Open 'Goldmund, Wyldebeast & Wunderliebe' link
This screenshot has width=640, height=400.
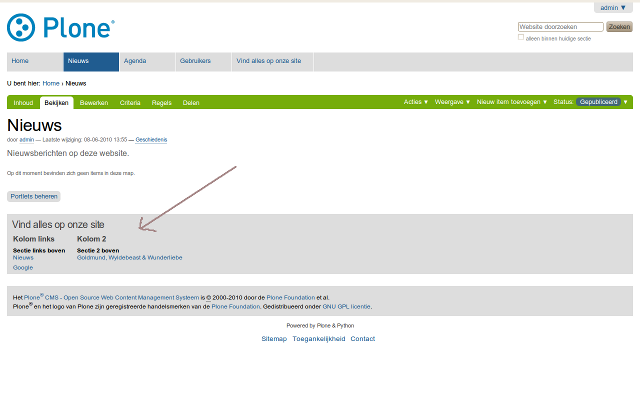click(x=129, y=258)
